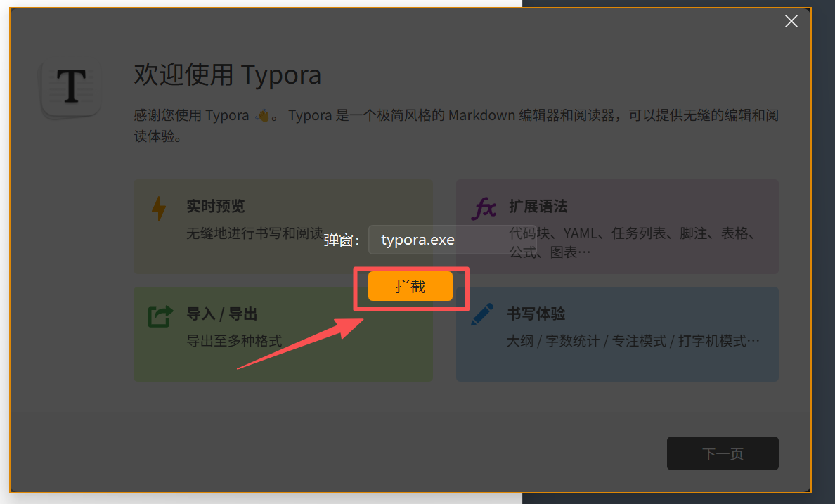Screen dimensions: 835x504
Task: Click the export arrow icon beside 导入/导出
Action: [x=160, y=316]
